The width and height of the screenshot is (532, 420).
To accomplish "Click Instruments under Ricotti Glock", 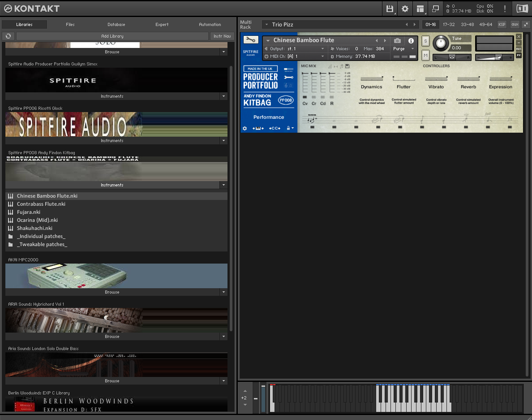I will 112,141.
